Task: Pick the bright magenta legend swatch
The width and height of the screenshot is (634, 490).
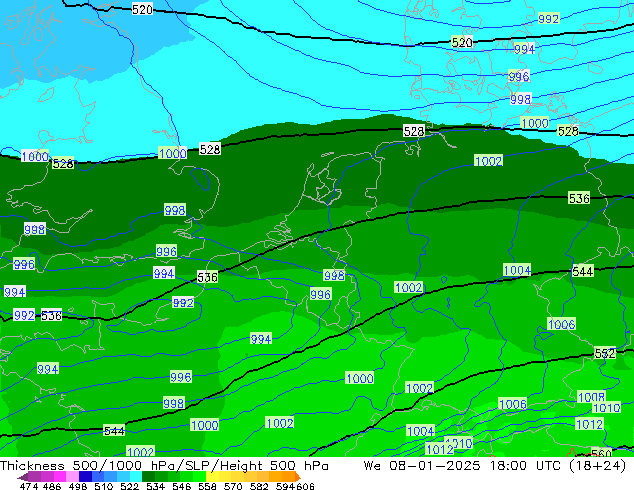Action: pyautogui.click(x=60, y=476)
